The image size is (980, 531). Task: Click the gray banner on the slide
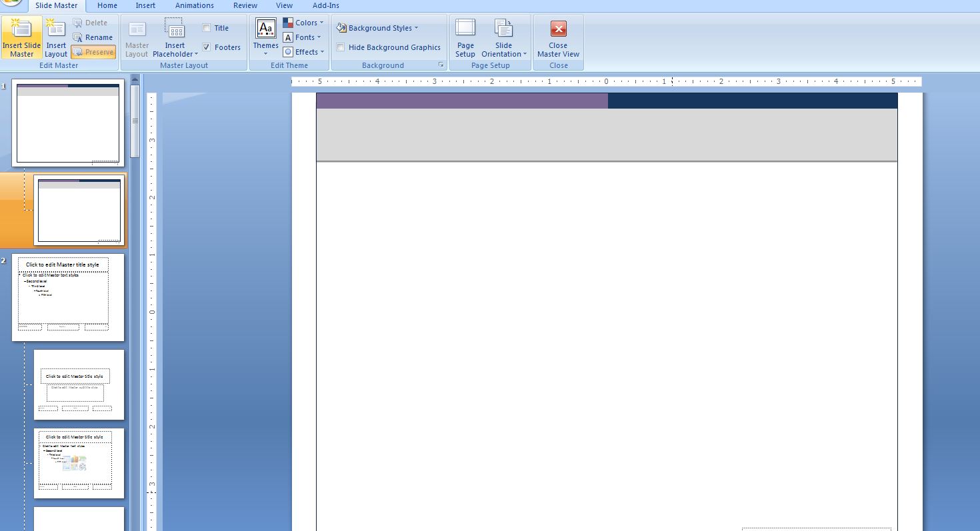(x=607, y=135)
